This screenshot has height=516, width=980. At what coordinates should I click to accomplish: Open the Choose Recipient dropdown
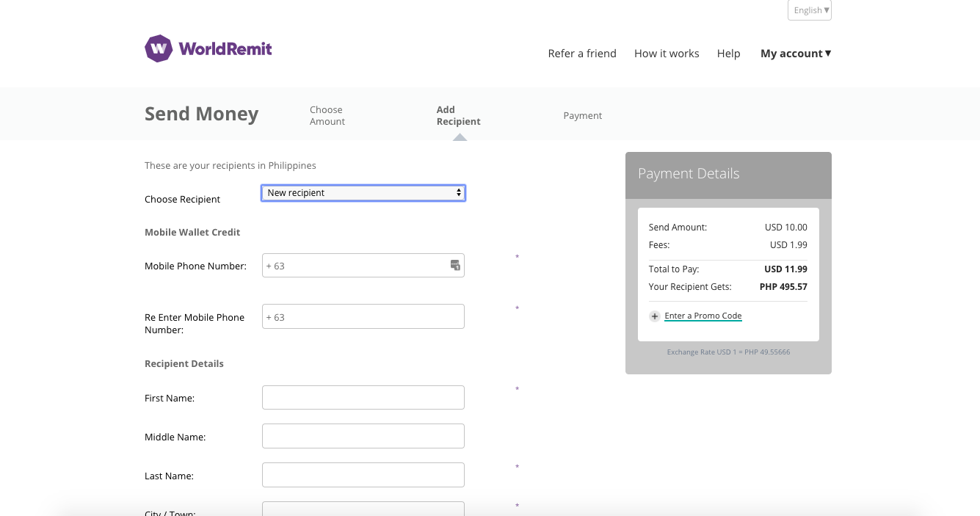click(363, 193)
